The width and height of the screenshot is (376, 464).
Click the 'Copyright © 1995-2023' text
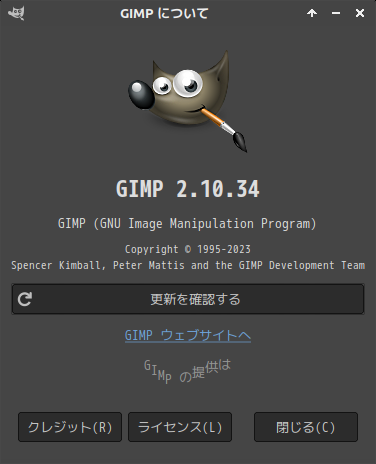click(188, 249)
